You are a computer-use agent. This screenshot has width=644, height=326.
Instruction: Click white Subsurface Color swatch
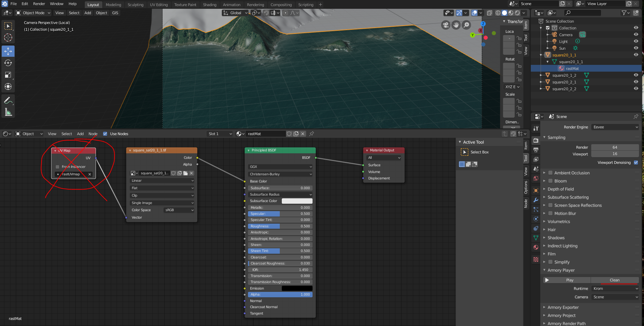point(297,201)
